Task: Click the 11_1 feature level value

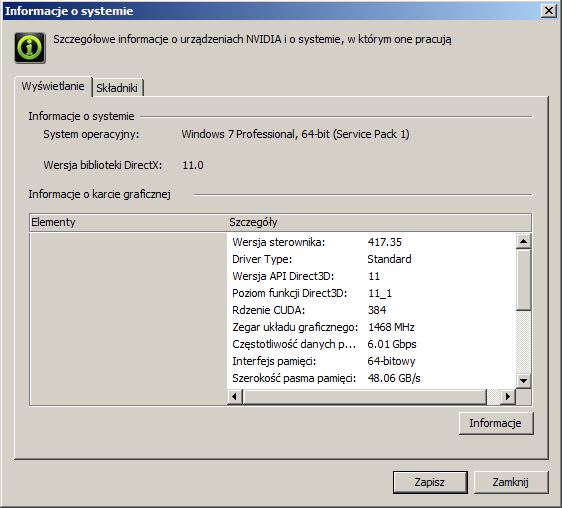Action: coord(380,293)
